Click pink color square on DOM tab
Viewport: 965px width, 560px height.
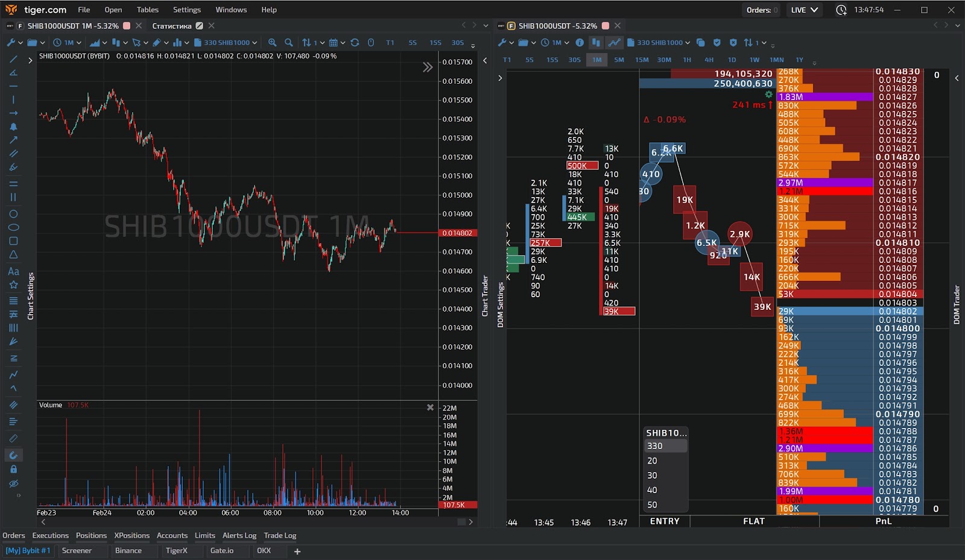click(606, 26)
